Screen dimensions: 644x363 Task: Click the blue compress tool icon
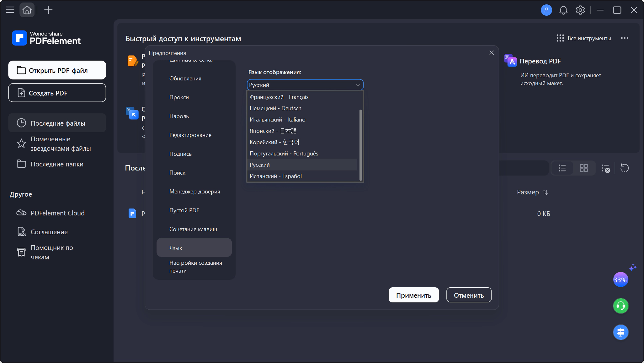pos(132,113)
